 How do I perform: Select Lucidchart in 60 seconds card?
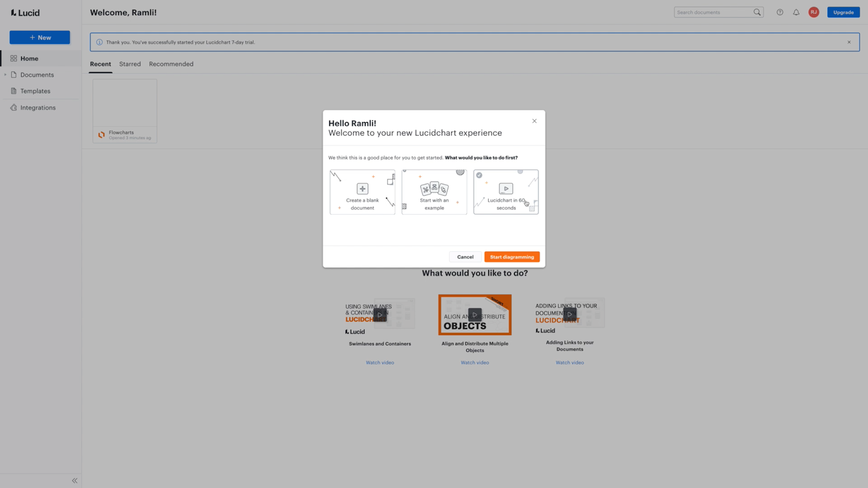coord(506,192)
